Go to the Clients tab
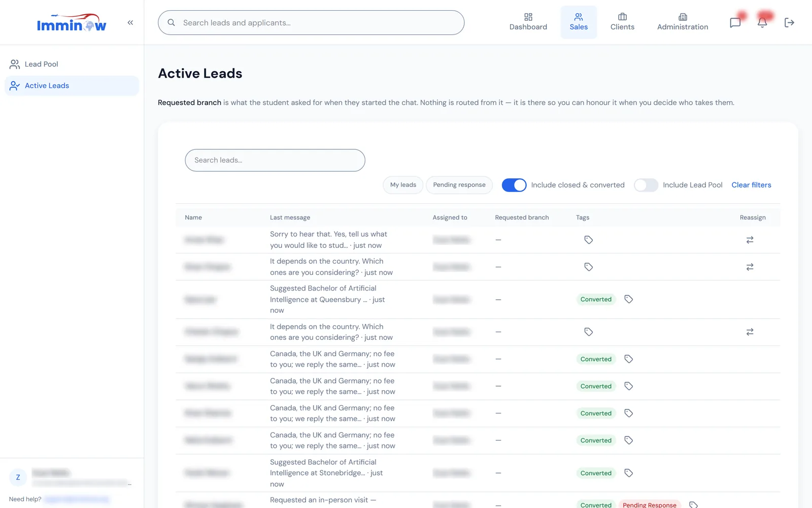 click(622, 22)
